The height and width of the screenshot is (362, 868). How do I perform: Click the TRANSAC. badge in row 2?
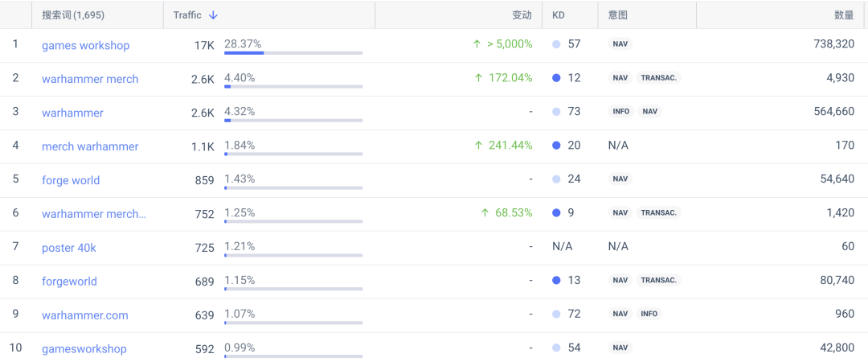coord(659,78)
